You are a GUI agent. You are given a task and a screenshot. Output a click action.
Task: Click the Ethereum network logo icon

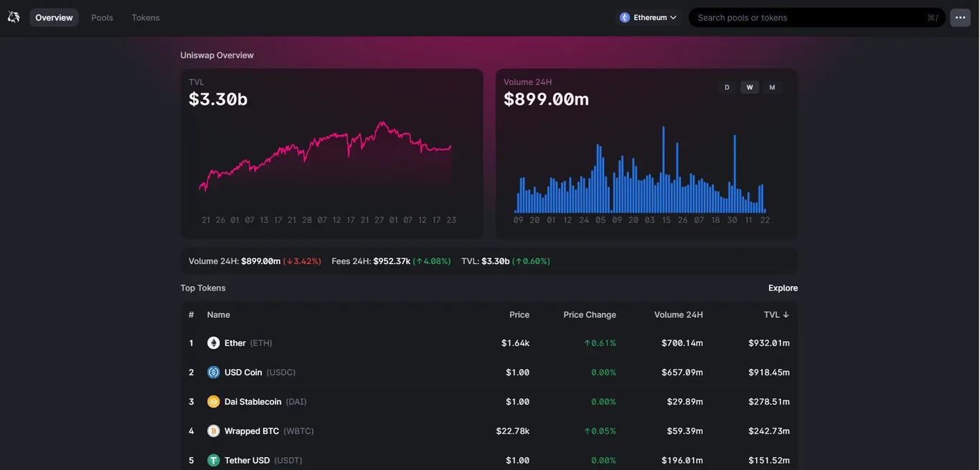[x=625, y=17]
